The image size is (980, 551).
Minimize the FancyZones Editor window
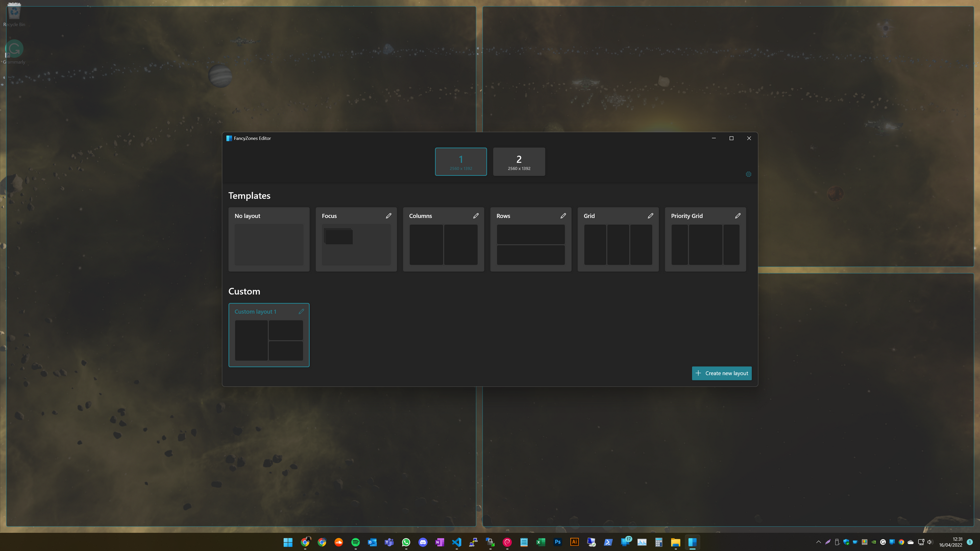click(713, 138)
